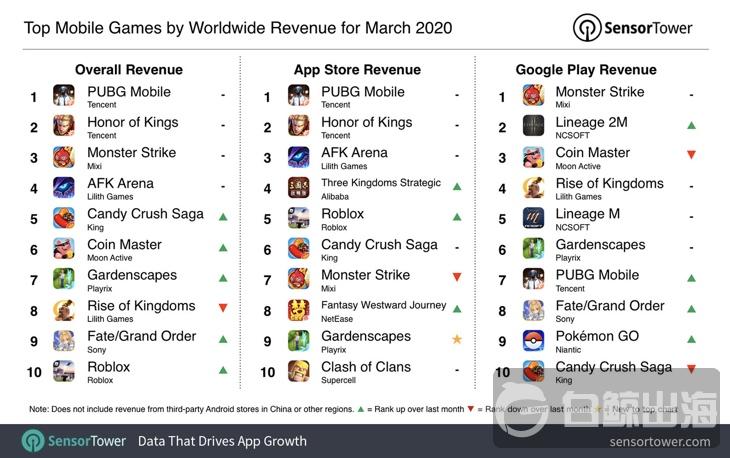The height and width of the screenshot is (458, 730).
Task: Click the PUBG Mobile icon under Overall Revenue
Action: (x=64, y=95)
